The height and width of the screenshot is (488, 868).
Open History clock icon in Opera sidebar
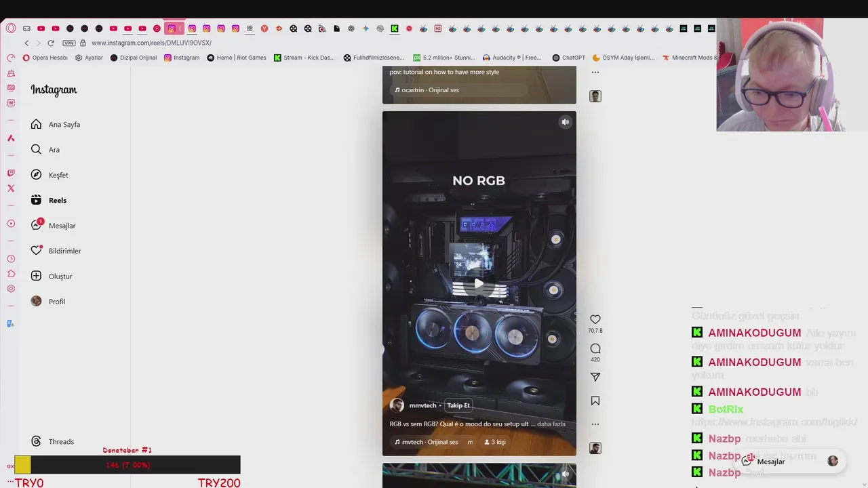click(x=11, y=259)
